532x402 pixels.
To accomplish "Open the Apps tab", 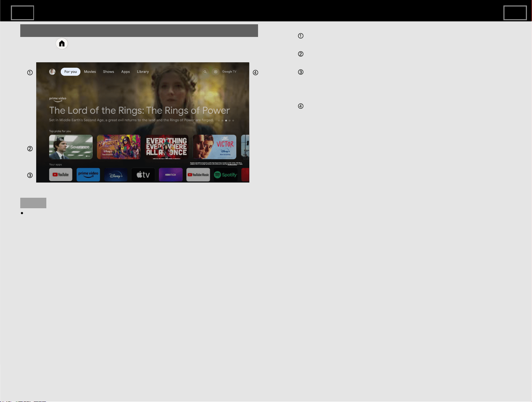I will [126, 72].
